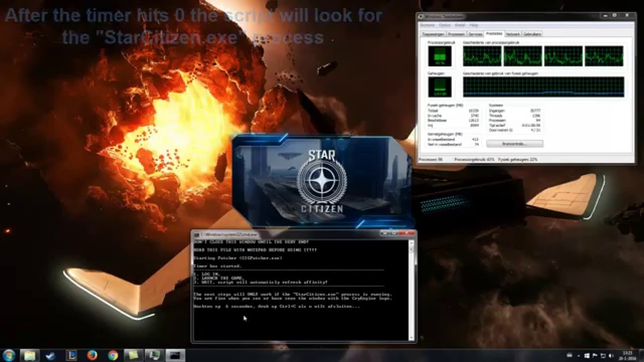Open Action Center flag tray icon
The height and width of the screenshot is (362, 644).
pos(595,355)
